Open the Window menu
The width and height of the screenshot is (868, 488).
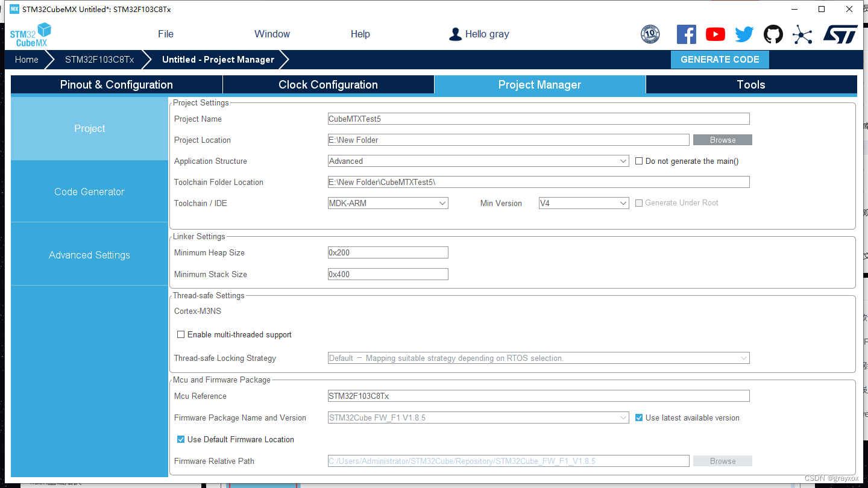272,34
